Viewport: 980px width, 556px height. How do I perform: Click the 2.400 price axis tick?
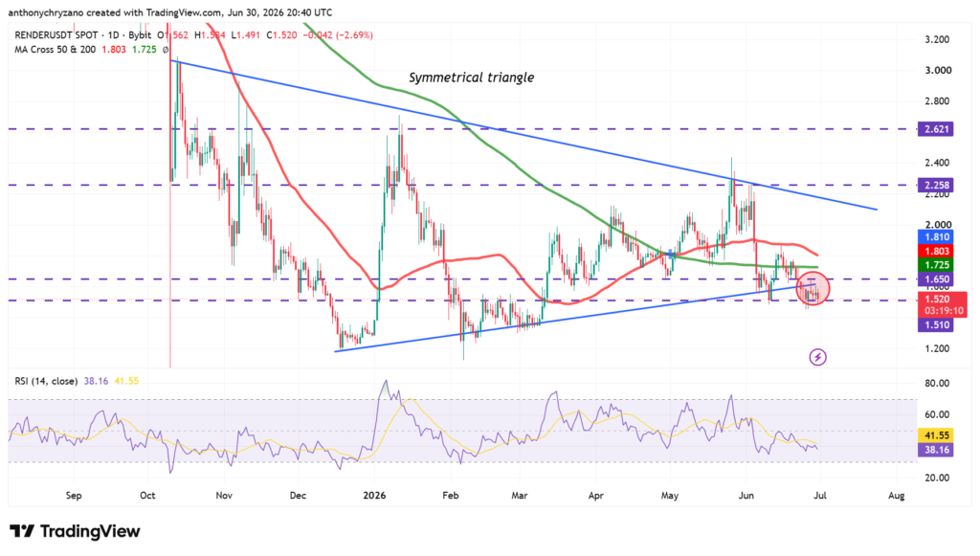pyautogui.click(x=937, y=163)
